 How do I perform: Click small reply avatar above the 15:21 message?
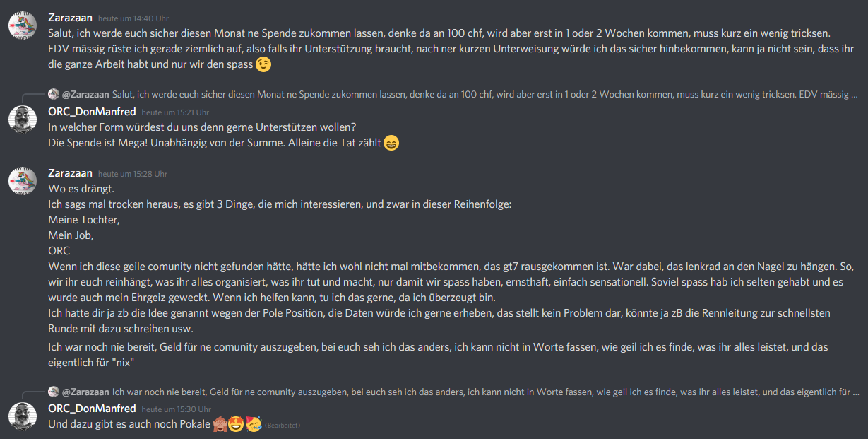[53, 94]
